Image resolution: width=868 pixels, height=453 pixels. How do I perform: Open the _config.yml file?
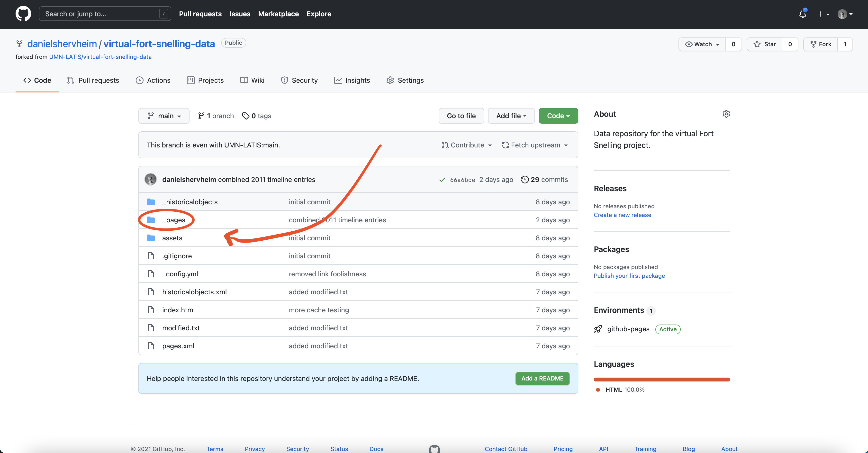pos(180,274)
